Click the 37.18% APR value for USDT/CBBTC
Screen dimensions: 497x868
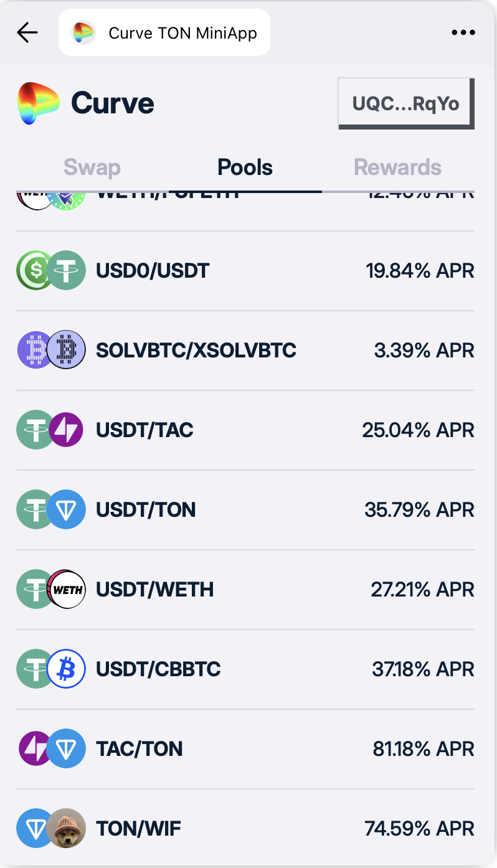423,669
